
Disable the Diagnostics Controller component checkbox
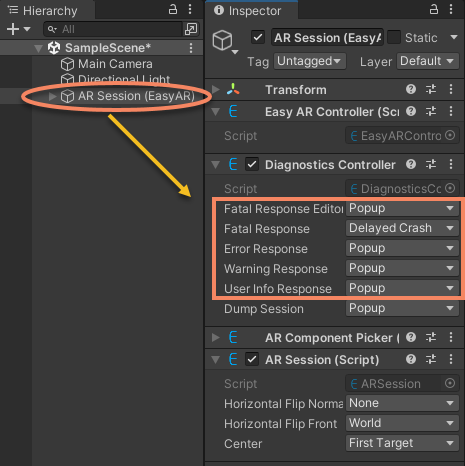[x=252, y=164]
